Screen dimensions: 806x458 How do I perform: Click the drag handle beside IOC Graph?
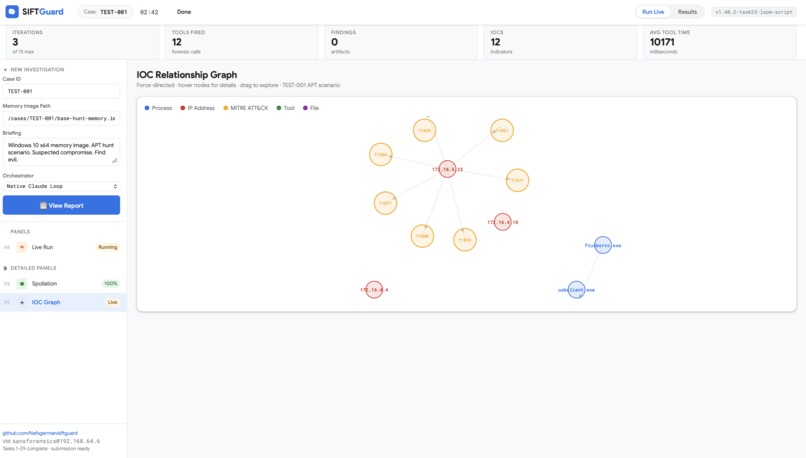point(7,302)
